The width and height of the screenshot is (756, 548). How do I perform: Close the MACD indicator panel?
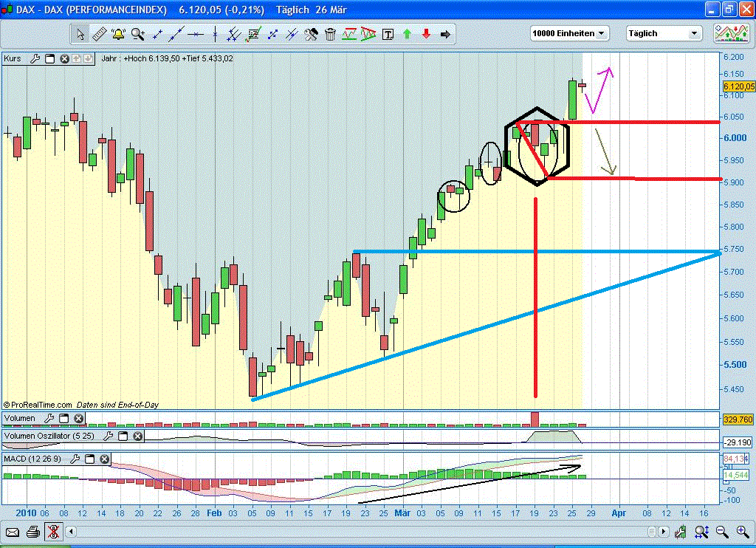point(105,459)
